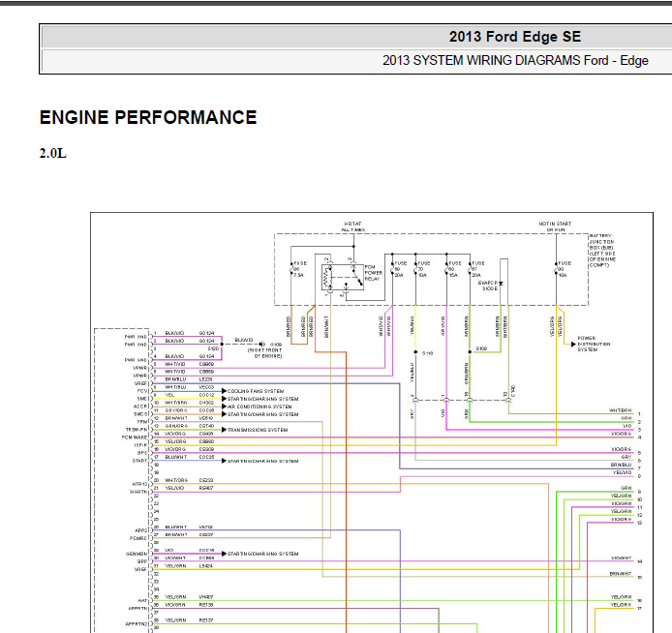Viewport: 672px width, 633px height.
Task: Click the yellow SMC wire at pin 9
Action: (x=189, y=399)
